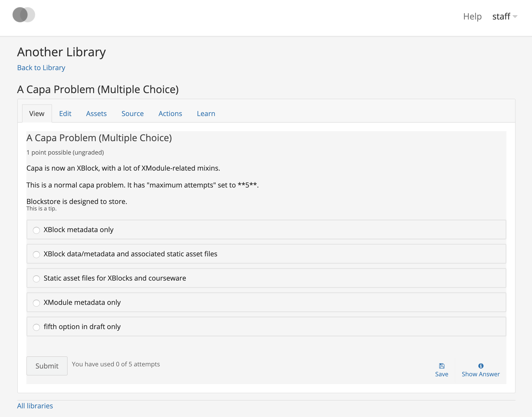Click the Back to Library link

click(x=41, y=68)
